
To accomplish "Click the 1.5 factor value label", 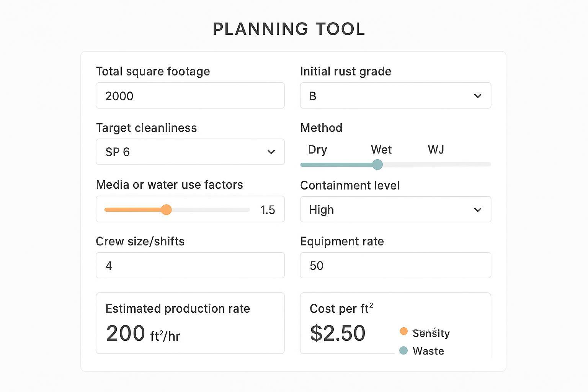I will (x=268, y=209).
